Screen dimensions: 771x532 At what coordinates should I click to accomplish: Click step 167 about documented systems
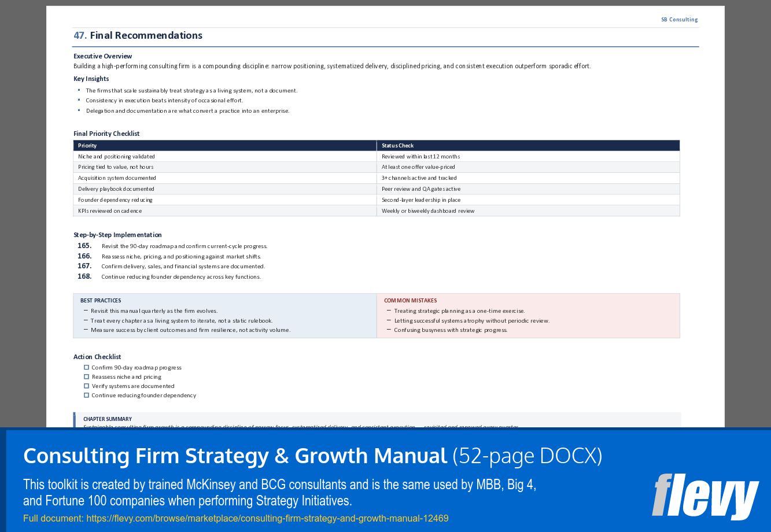(x=171, y=266)
